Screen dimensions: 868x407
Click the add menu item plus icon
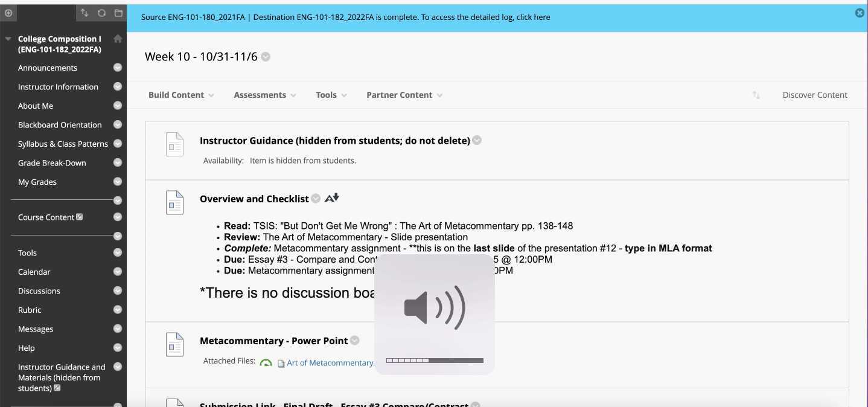tap(8, 13)
